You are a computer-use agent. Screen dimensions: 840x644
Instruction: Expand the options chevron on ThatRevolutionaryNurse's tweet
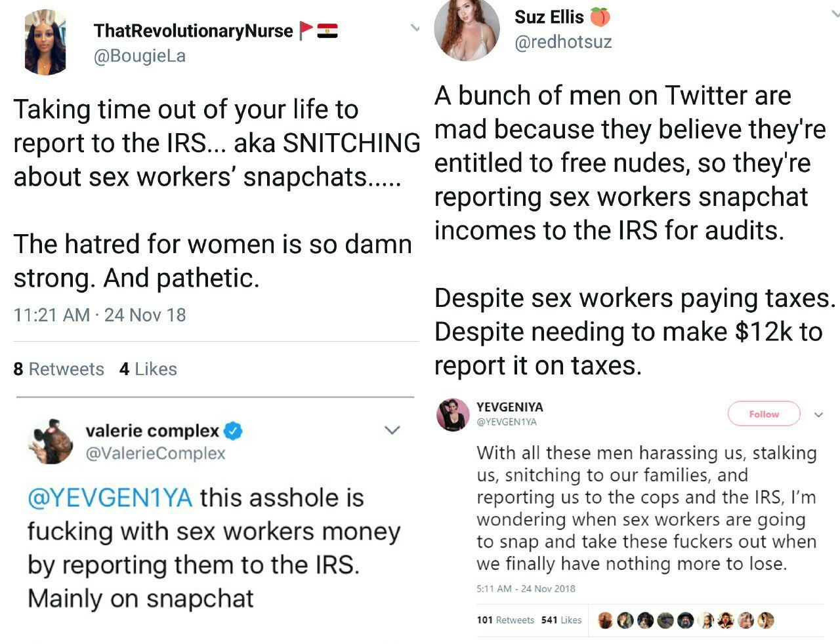coord(414,28)
